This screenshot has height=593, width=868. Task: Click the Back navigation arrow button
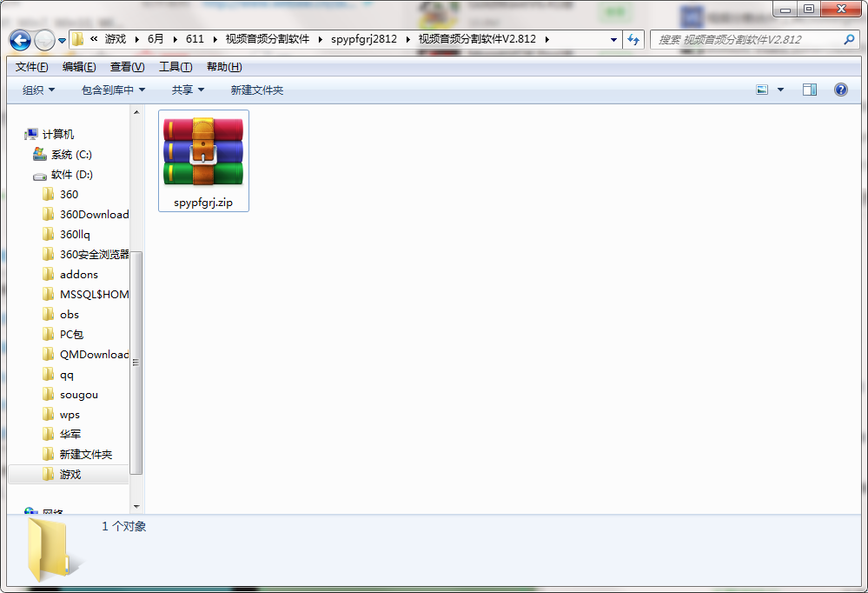[x=21, y=40]
